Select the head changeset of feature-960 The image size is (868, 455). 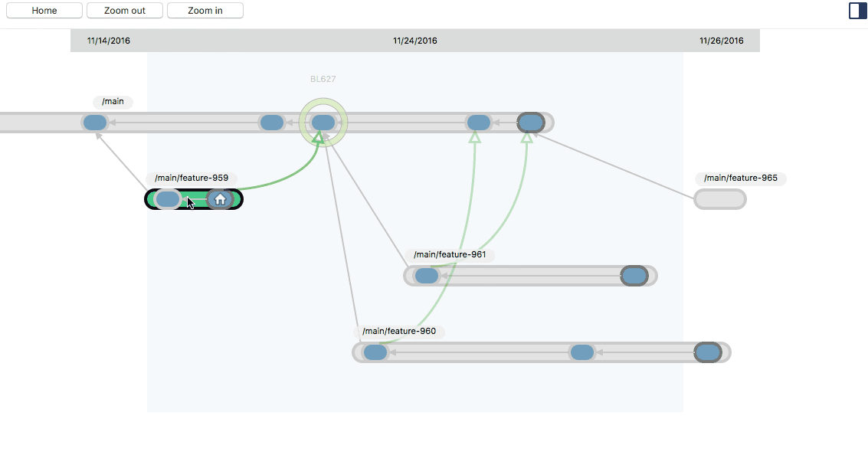point(709,352)
